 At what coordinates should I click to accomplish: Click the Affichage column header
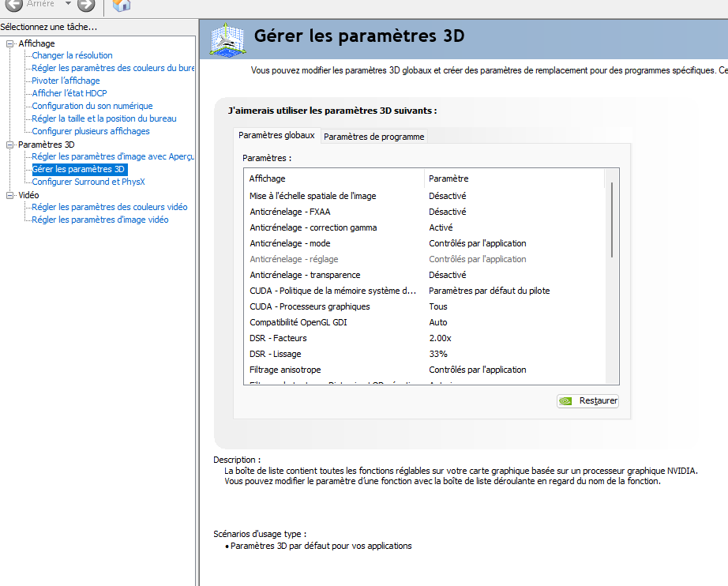coord(334,178)
